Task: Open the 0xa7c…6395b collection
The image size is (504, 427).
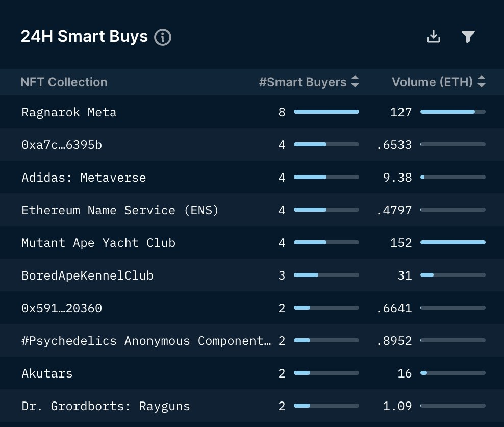Action: coord(62,145)
